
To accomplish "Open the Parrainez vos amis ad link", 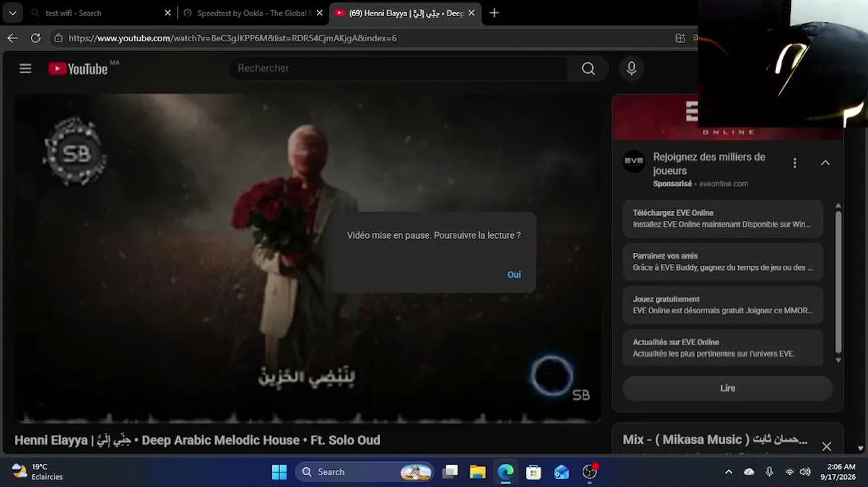I will tap(723, 262).
